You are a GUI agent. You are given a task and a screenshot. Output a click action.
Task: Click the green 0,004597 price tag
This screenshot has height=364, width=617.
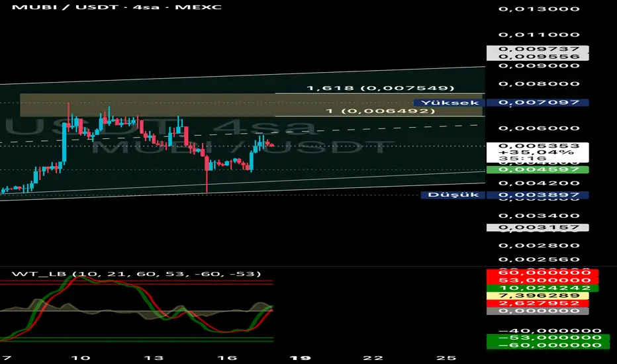point(538,169)
